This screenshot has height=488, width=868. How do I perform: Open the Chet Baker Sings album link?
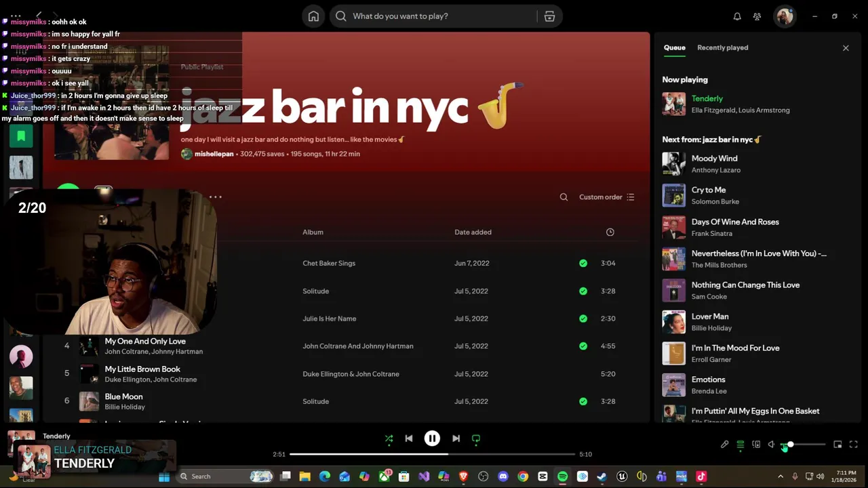coord(329,263)
